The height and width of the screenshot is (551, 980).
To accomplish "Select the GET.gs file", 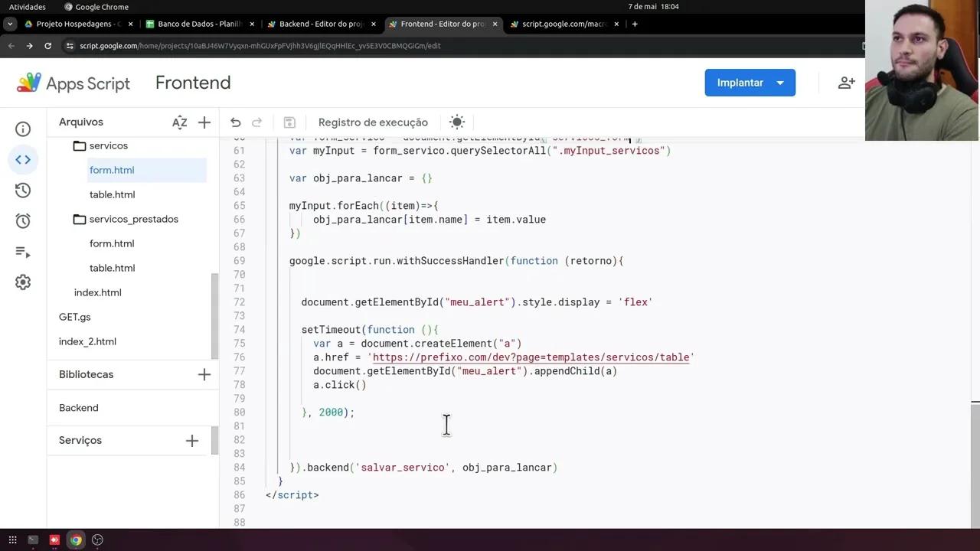I will click(74, 317).
